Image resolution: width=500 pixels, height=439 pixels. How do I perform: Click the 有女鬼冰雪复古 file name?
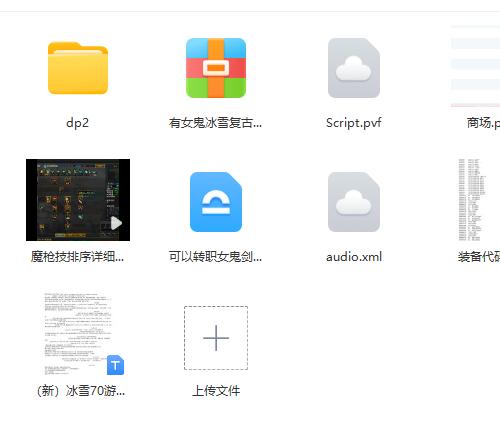[x=215, y=123]
